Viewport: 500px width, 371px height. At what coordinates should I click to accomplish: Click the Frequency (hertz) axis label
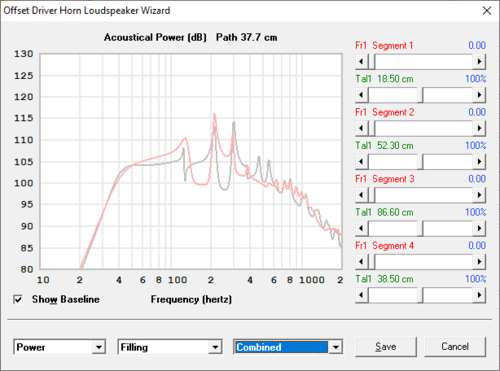pyautogui.click(x=191, y=299)
